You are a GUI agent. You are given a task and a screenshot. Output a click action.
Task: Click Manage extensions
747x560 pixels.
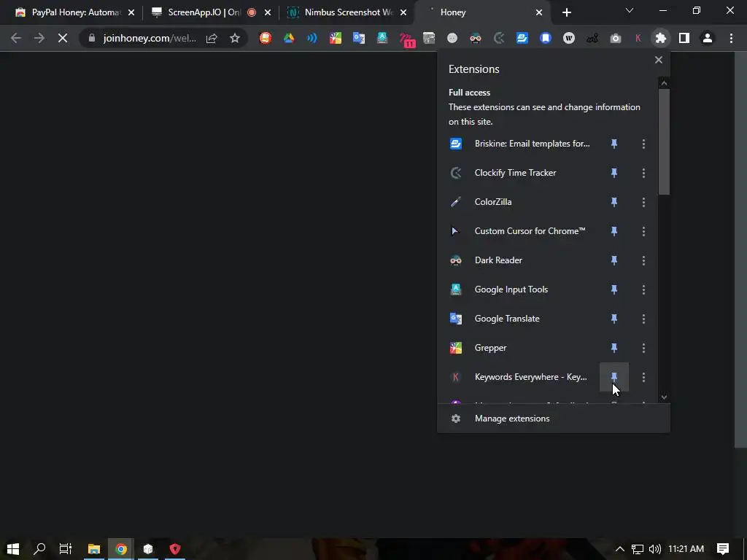click(554, 419)
